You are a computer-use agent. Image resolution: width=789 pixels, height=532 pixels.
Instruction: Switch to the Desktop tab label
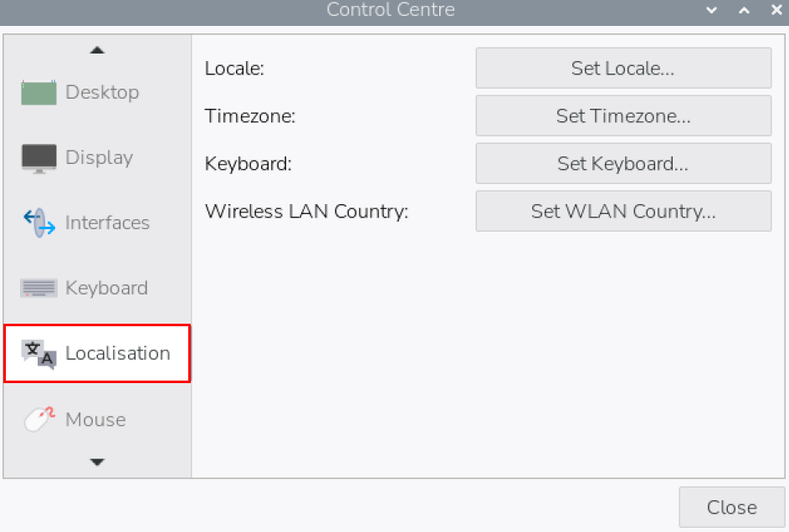point(102,92)
